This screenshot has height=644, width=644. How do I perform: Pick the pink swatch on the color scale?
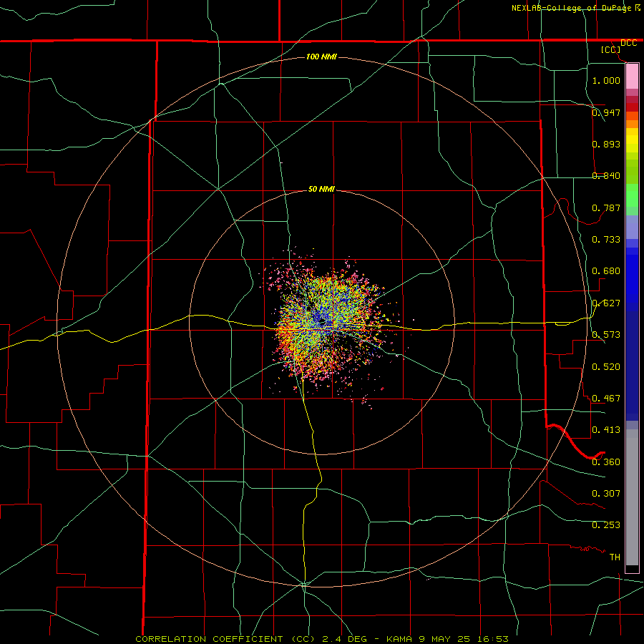point(632,77)
